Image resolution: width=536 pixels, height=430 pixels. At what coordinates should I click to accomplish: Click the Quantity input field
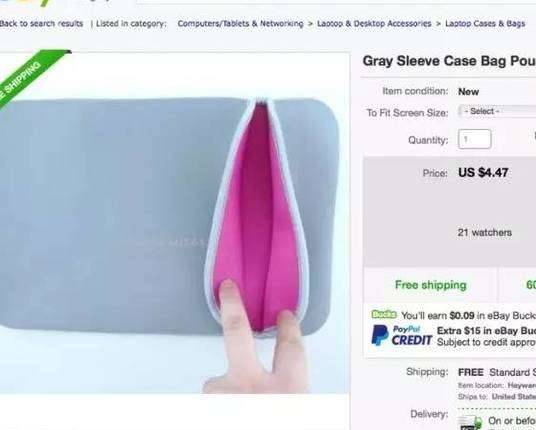[x=474, y=139]
